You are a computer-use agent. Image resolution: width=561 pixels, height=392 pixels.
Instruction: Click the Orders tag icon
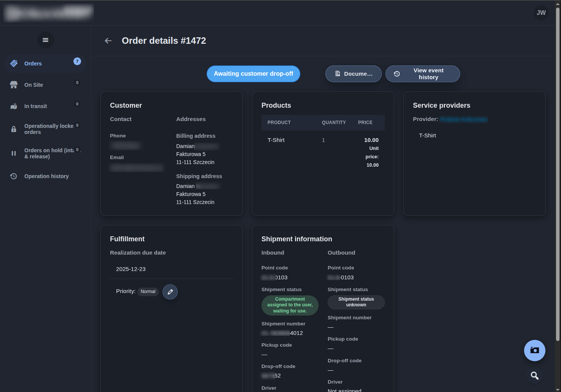click(x=14, y=64)
